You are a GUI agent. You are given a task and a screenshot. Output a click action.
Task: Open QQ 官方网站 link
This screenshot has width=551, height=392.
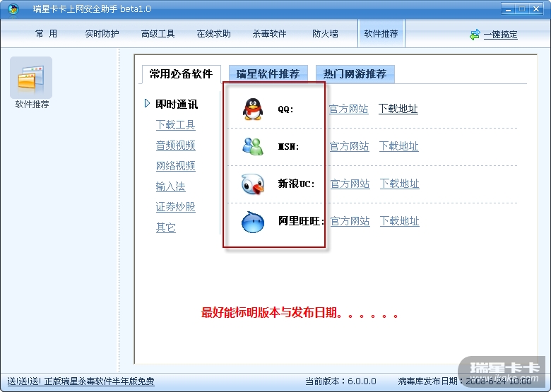tap(348, 109)
